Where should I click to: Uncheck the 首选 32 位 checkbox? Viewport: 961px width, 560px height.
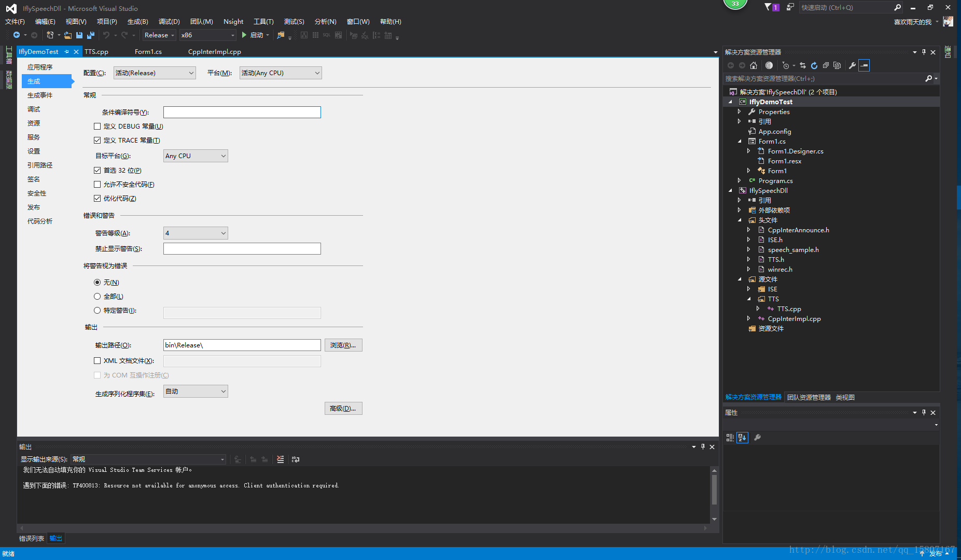tap(97, 171)
